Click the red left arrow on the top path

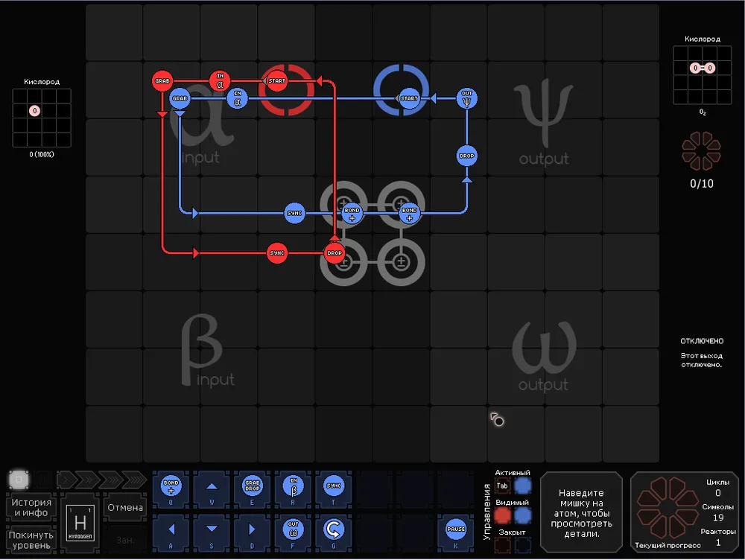(320, 80)
